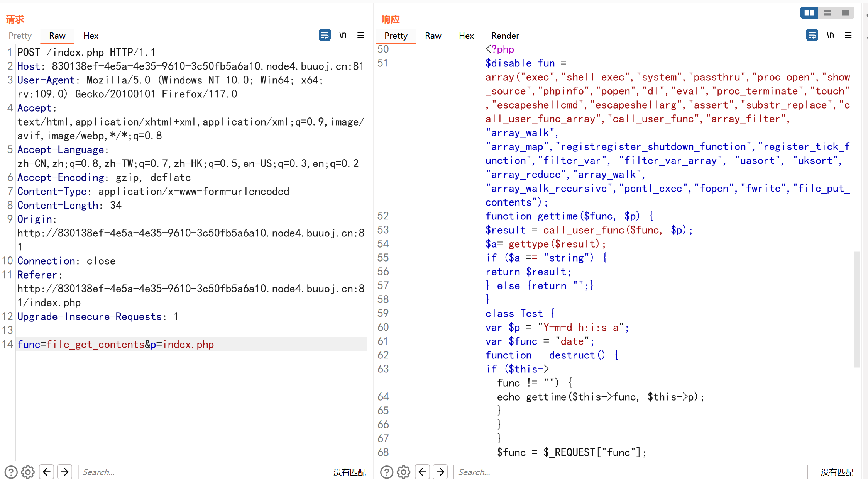Click 'class Test {' in response
Image resolution: width=868 pixels, height=479 pixels.
(x=520, y=313)
